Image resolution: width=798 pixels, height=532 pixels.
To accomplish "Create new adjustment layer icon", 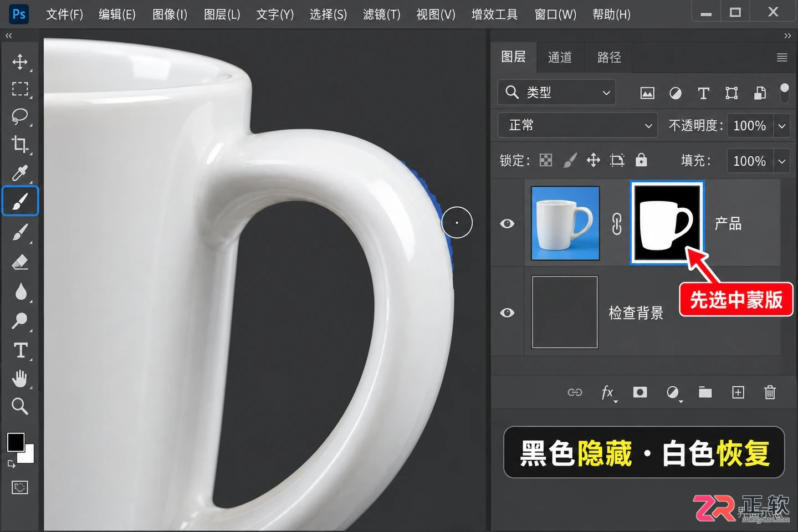I will point(673,392).
